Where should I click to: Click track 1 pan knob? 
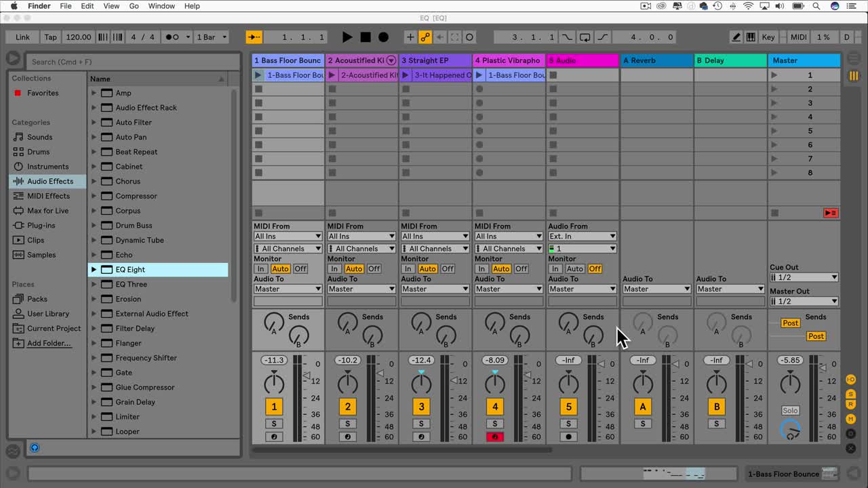(x=274, y=384)
